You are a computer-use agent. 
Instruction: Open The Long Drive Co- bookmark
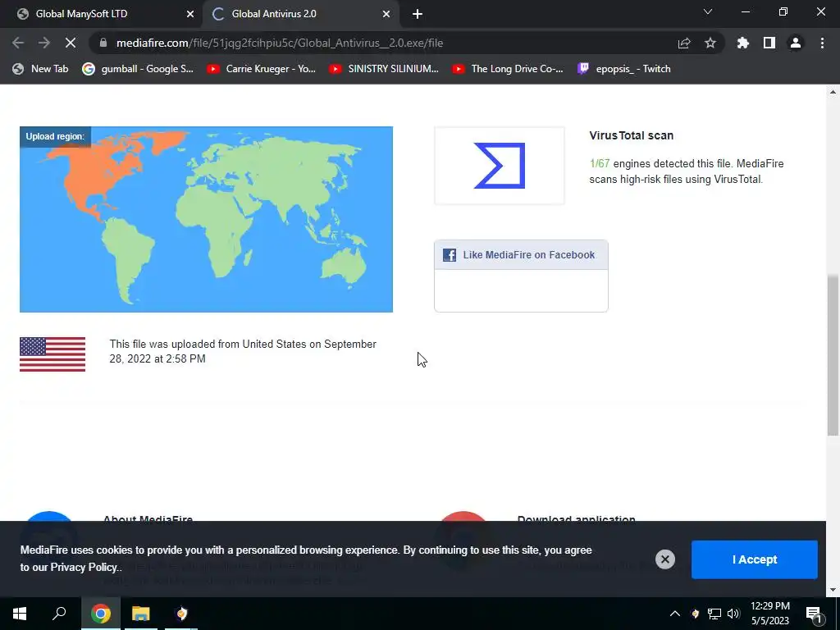(x=508, y=69)
